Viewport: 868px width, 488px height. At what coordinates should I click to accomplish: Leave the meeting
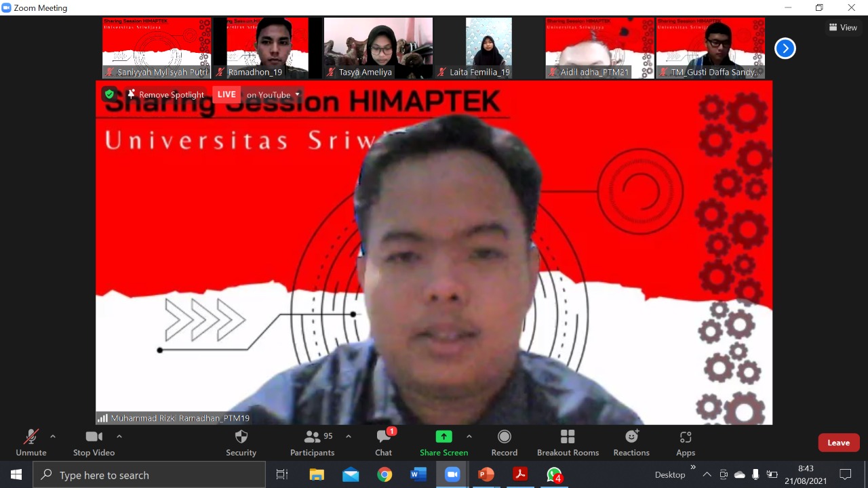point(839,443)
